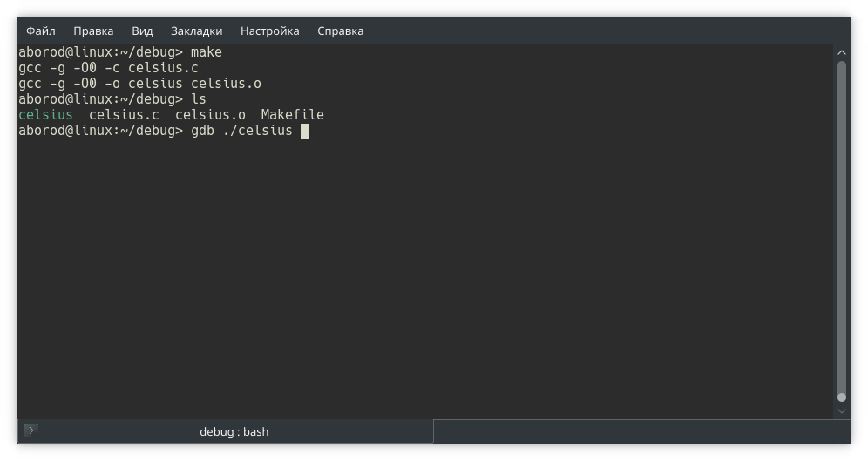The width and height of the screenshot is (868, 461).
Task: Click the vertical scrollbar handle
Action: click(x=842, y=227)
